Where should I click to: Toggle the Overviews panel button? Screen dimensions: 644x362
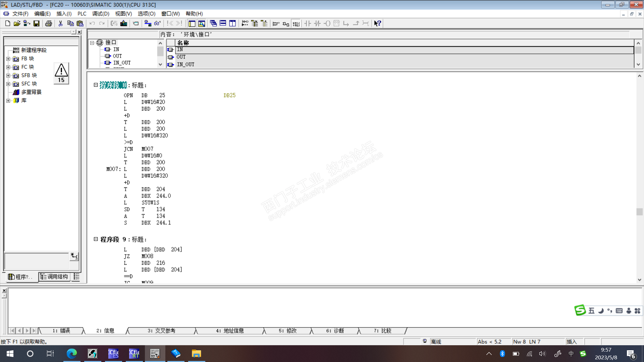(x=192, y=23)
